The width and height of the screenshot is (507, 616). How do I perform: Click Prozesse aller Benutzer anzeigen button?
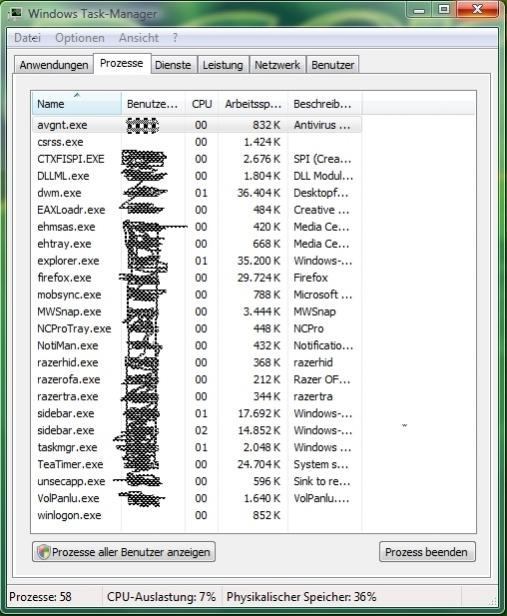point(124,552)
